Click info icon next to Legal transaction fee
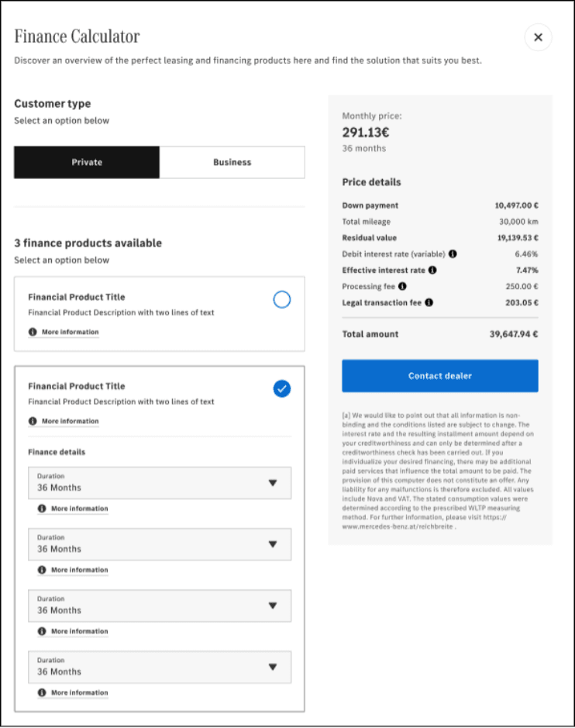Viewport: 575px width, 728px height. [x=429, y=303]
